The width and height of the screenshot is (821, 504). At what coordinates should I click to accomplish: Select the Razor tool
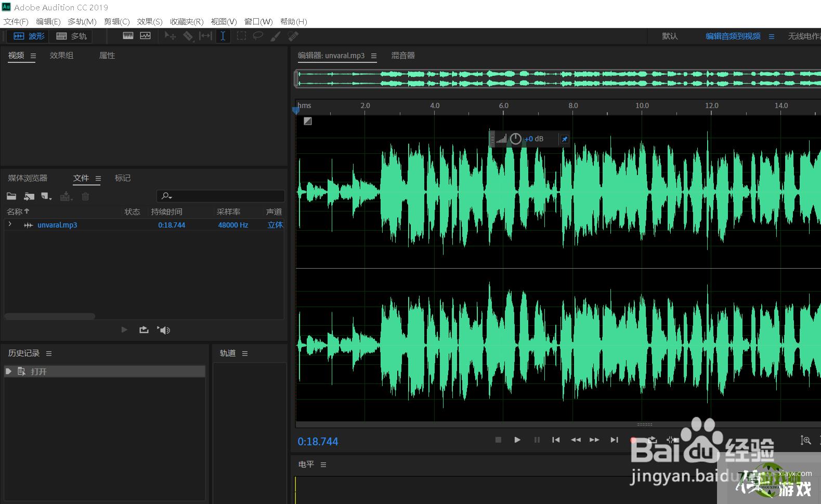pos(188,36)
